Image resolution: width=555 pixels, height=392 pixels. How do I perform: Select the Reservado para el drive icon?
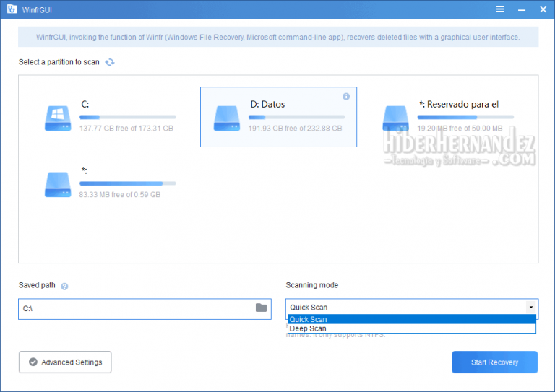coord(396,117)
